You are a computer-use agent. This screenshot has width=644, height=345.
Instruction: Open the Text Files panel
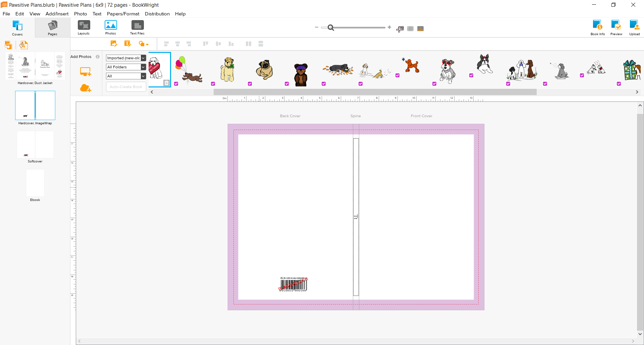138,27
